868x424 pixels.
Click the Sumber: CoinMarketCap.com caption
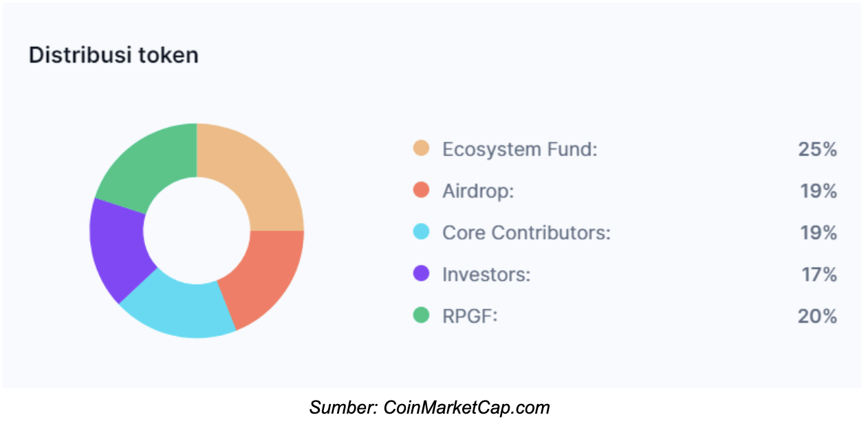430,407
